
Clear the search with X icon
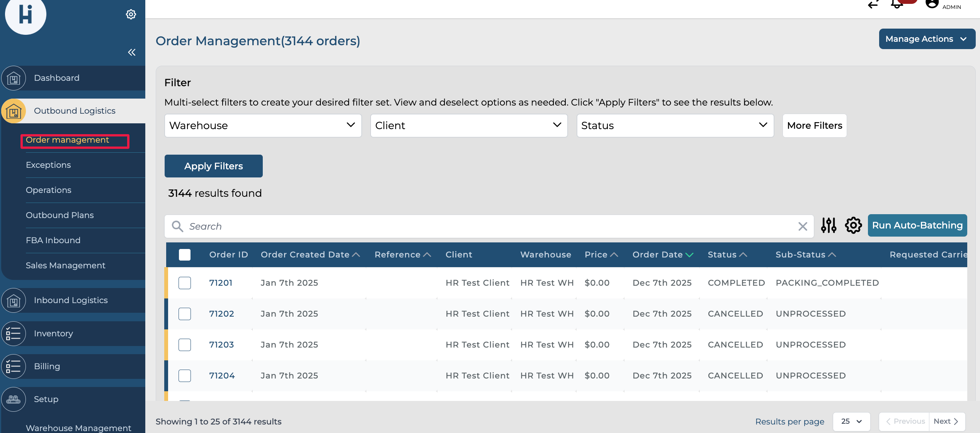click(x=803, y=227)
